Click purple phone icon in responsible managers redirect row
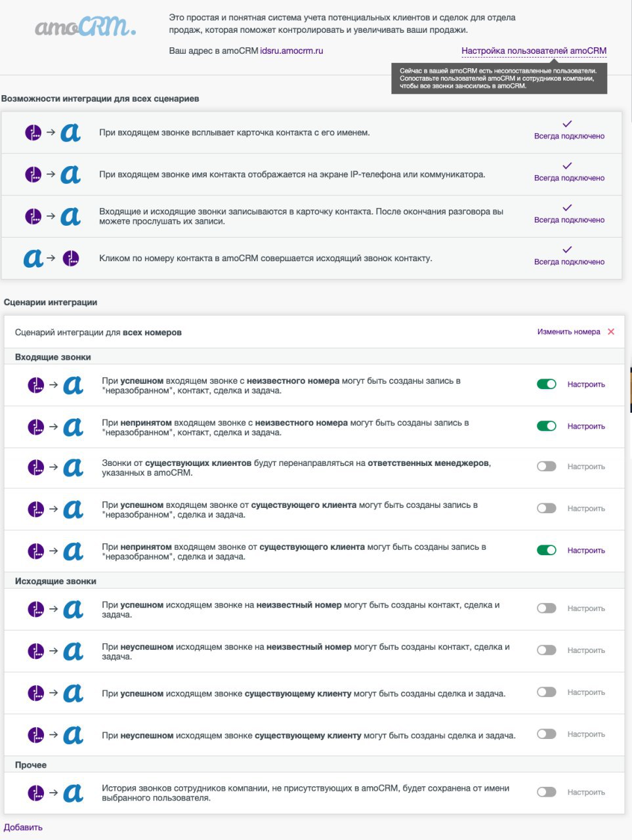 (x=36, y=468)
